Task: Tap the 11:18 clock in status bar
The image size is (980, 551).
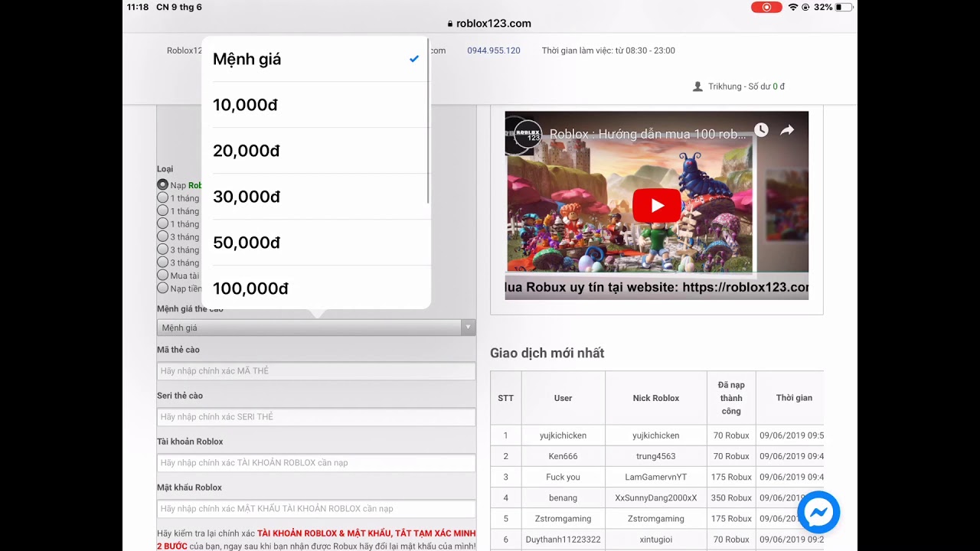Action: (x=138, y=7)
